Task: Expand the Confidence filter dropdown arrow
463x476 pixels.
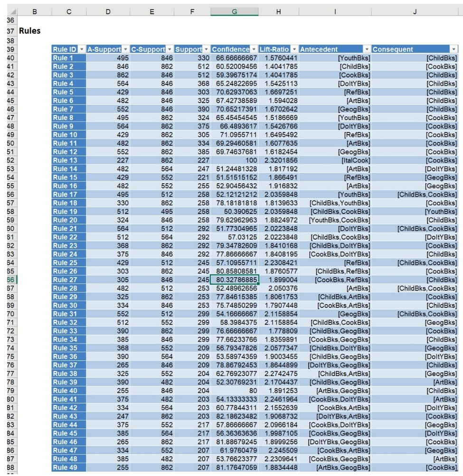Action: (x=254, y=49)
